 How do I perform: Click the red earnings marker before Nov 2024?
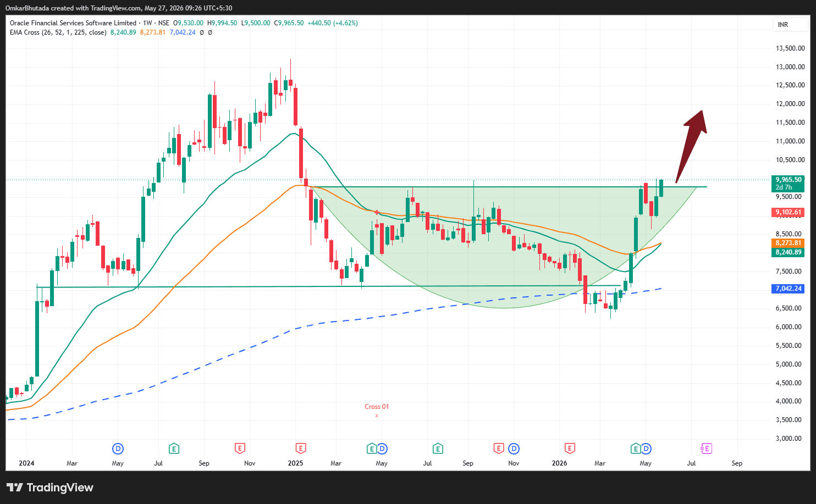pyautogui.click(x=240, y=448)
